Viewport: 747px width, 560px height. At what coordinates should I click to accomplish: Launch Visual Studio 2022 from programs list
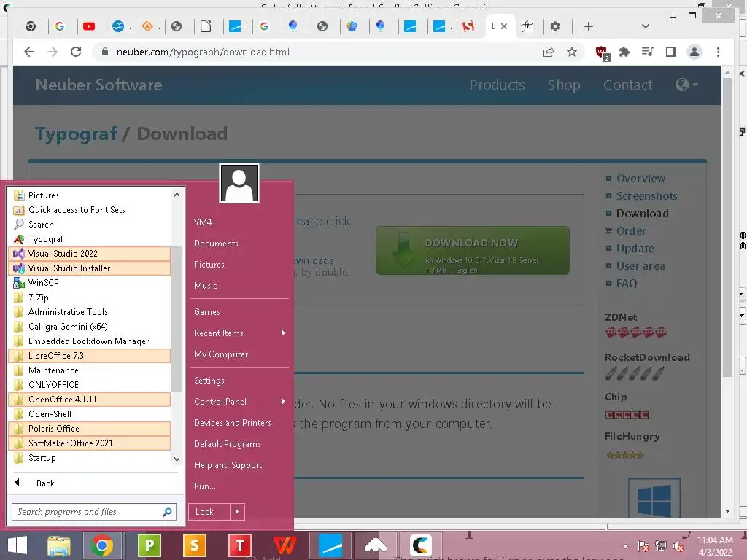pyautogui.click(x=90, y=253)
